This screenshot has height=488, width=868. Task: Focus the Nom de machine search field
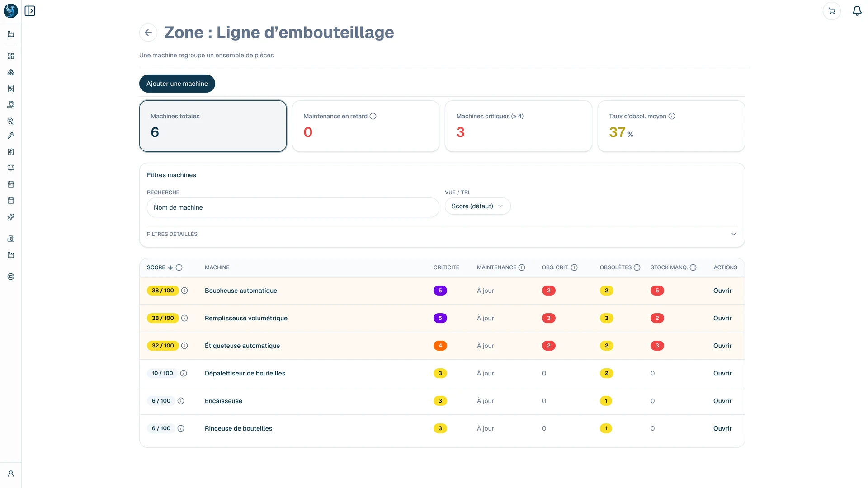[293, 207]
